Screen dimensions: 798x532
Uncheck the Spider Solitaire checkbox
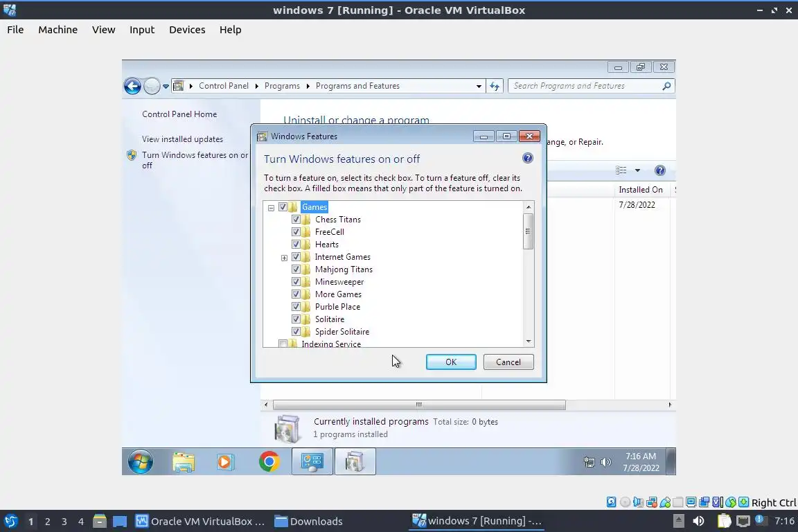tap(296, 331)
